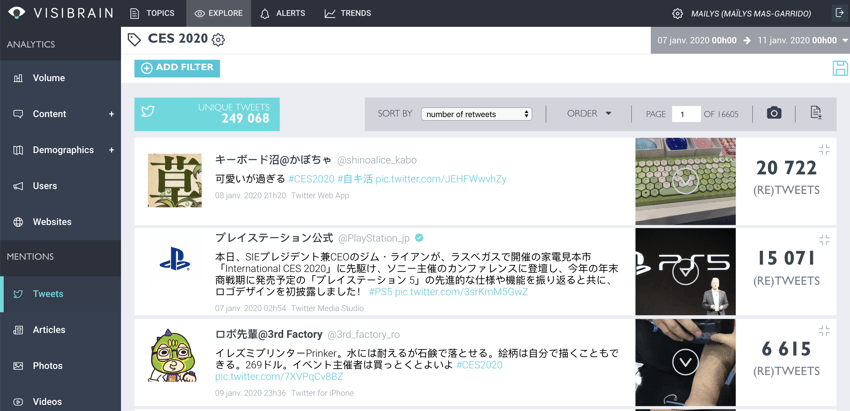Image resolution: width=850 pixels, height=411 pixels.
Task: Click the #CES2020 hashtag in first tweet
Action: point(311,179)
